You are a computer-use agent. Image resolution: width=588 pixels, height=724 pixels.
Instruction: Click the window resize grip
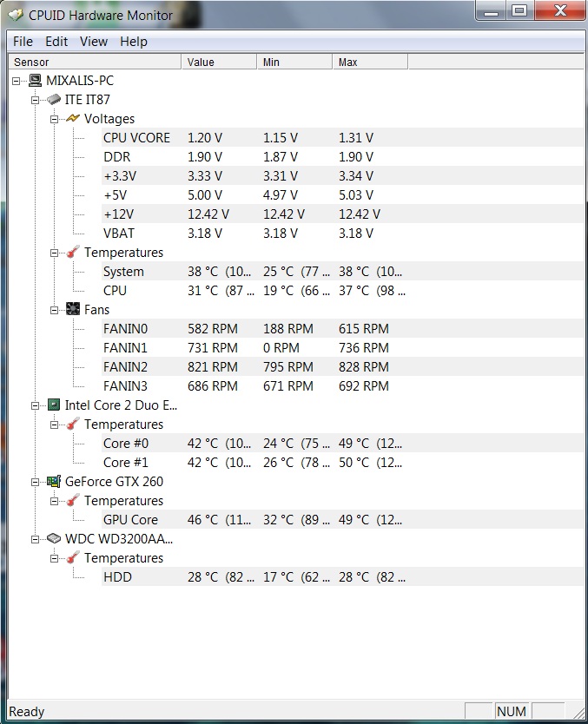point(578,712)
